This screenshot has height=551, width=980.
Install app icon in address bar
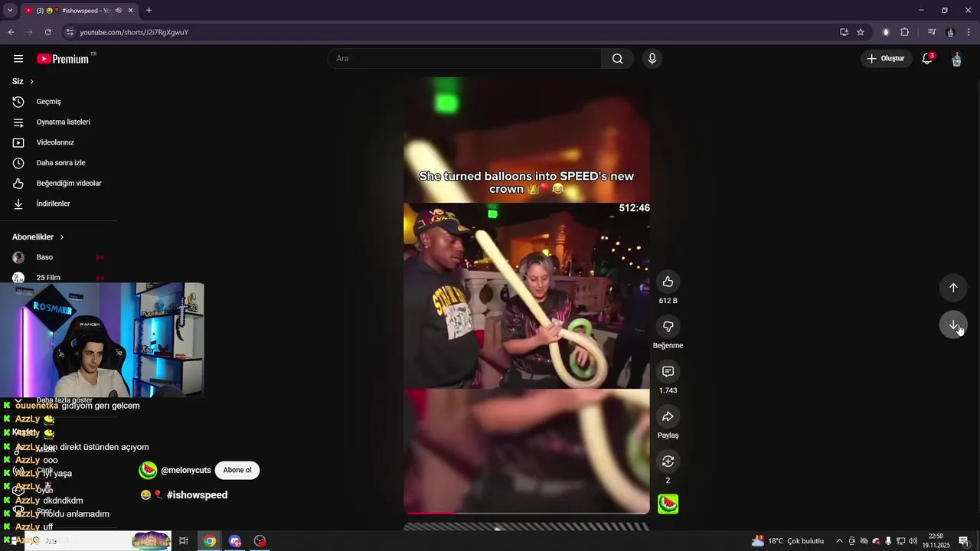844,32
